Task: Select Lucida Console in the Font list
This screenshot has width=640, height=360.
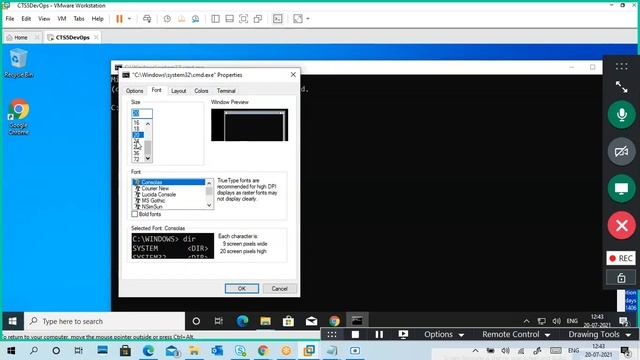Action: (158, 194)
